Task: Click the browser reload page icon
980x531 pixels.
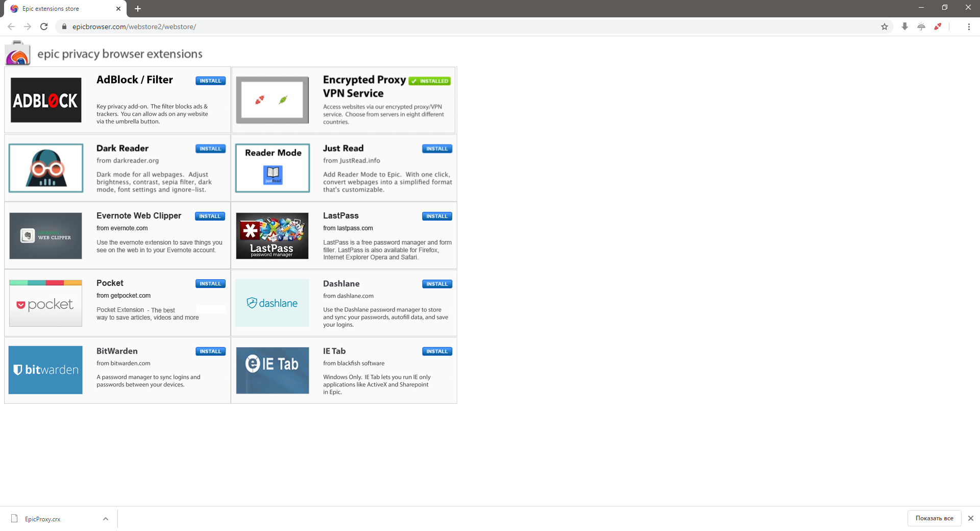Action: (x=44, y=27)
